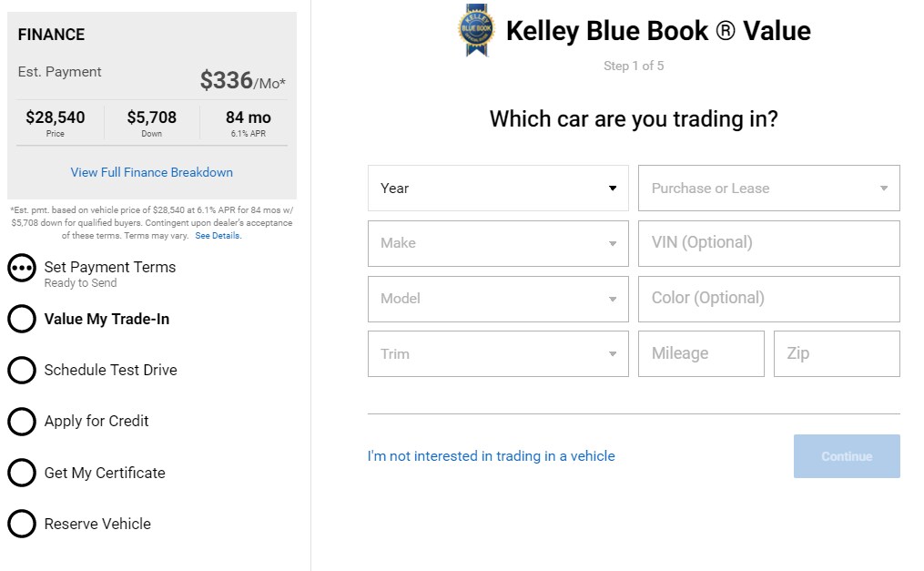Select Apply for Credit step circle
Screen dimensions: 924x571
tap(22, 422)
